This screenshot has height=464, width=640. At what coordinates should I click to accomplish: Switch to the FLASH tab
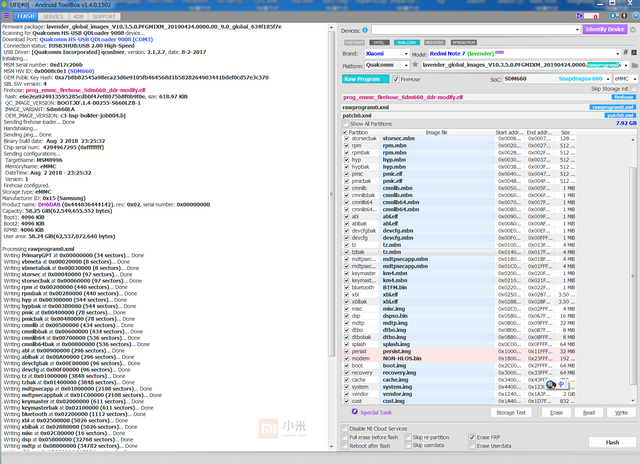[x=26, y=16]
